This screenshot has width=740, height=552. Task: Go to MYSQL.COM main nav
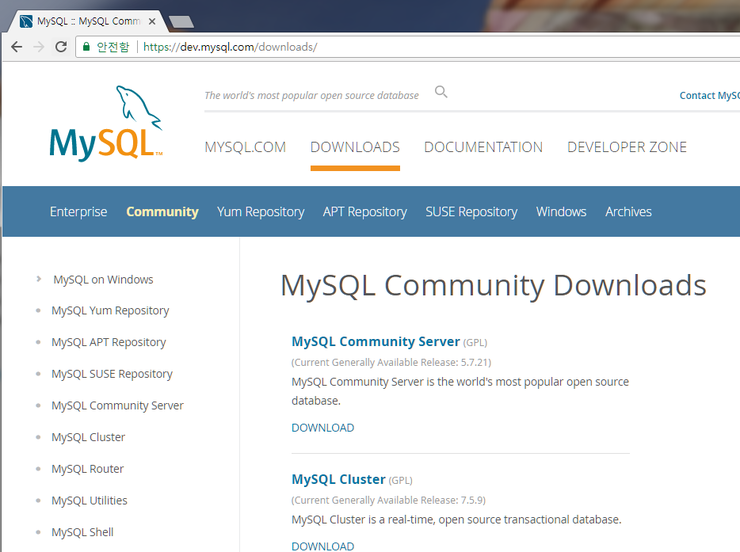pyautogui.click(x=245, y=147)
